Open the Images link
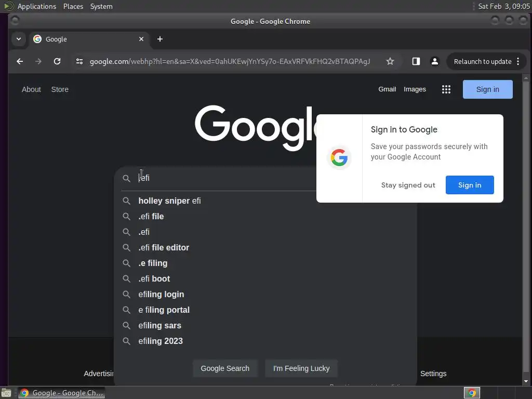The height and width of the screenshot is (399, 532). point(415,89)
